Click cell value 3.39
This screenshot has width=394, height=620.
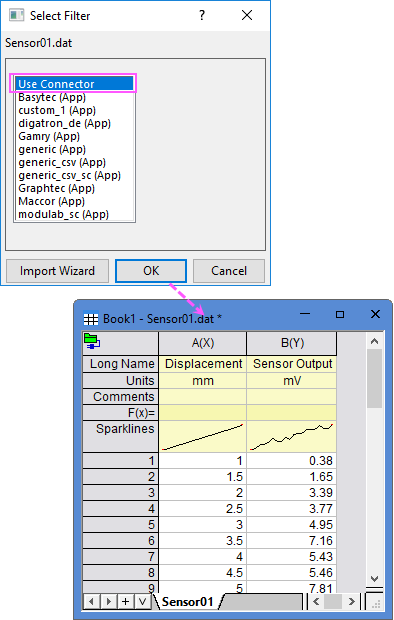pyautogui.click(x=292, y=493)
